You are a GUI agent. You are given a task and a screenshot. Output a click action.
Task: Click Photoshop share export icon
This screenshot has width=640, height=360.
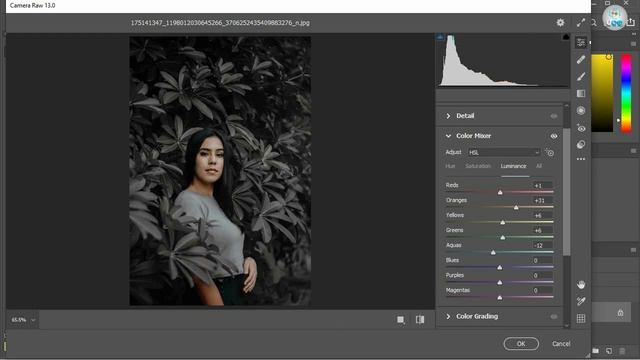(631, 22)
